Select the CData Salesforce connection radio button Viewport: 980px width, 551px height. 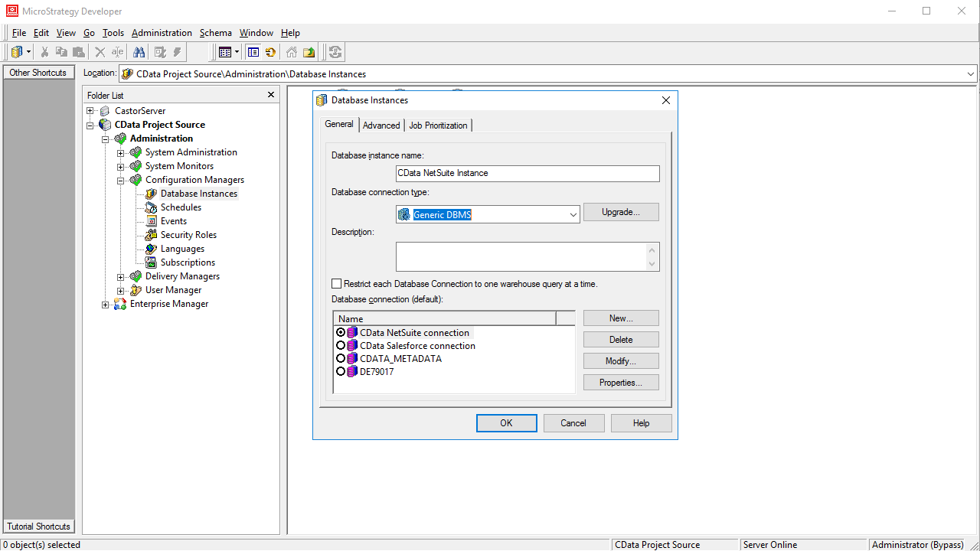click(x=341, y=345)
